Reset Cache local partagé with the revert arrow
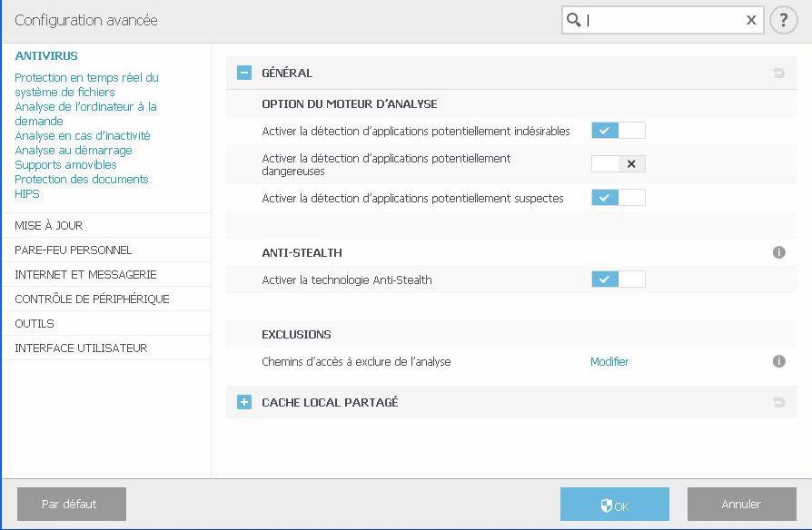Image resolution: width=812 pixels, height=530 pixels. point(778,402)
